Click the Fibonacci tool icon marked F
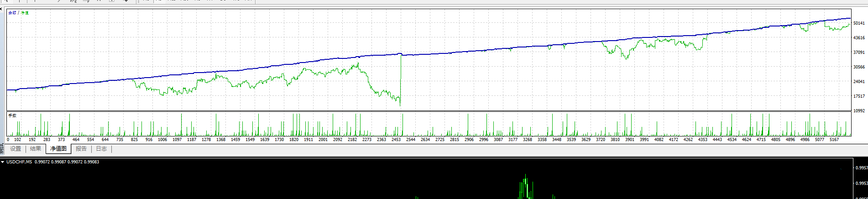Screen dimensions: 868x199 85,1
